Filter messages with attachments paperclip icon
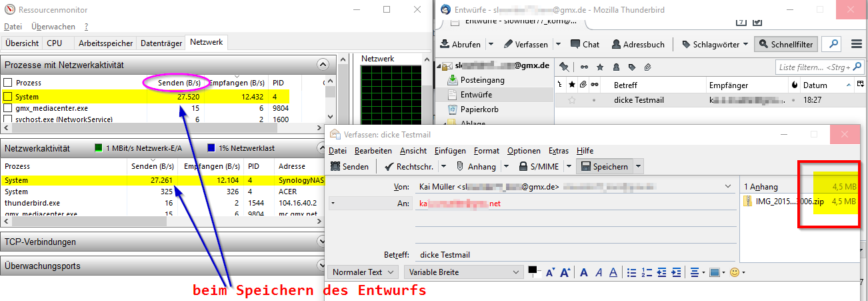 tap(647, 67)
